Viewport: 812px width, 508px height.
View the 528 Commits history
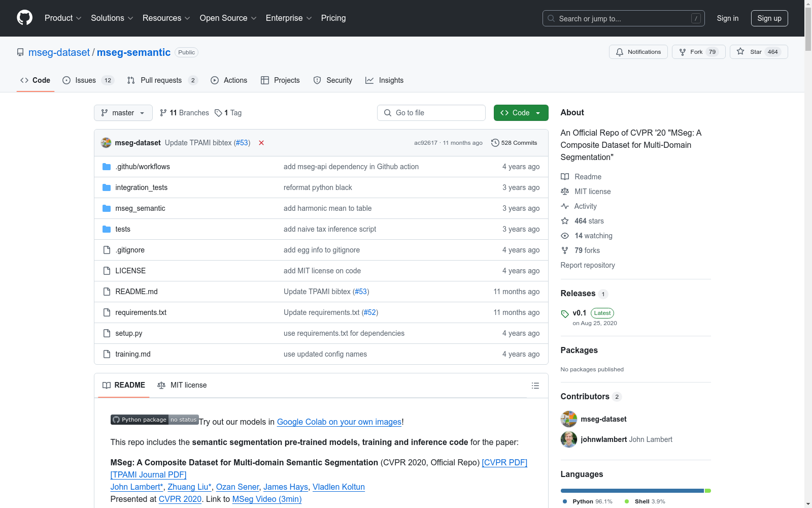point(514,143)
